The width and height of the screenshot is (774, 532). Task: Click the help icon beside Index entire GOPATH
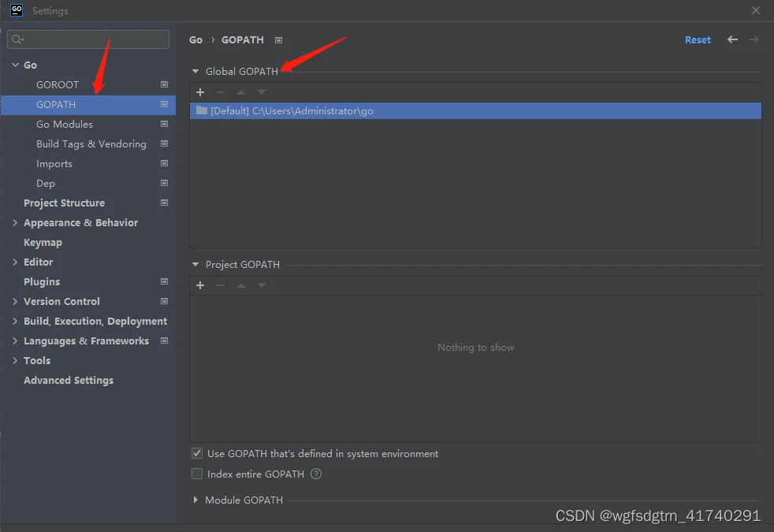316,474
